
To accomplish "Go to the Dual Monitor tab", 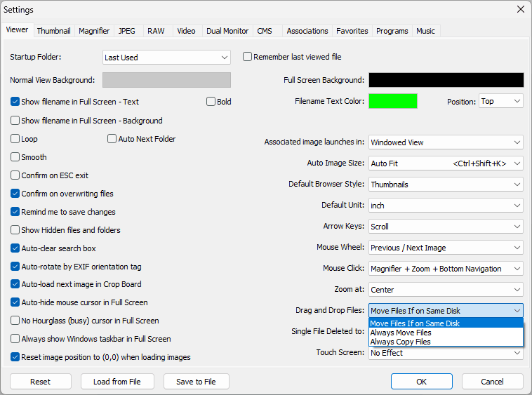I will (227, 31).
